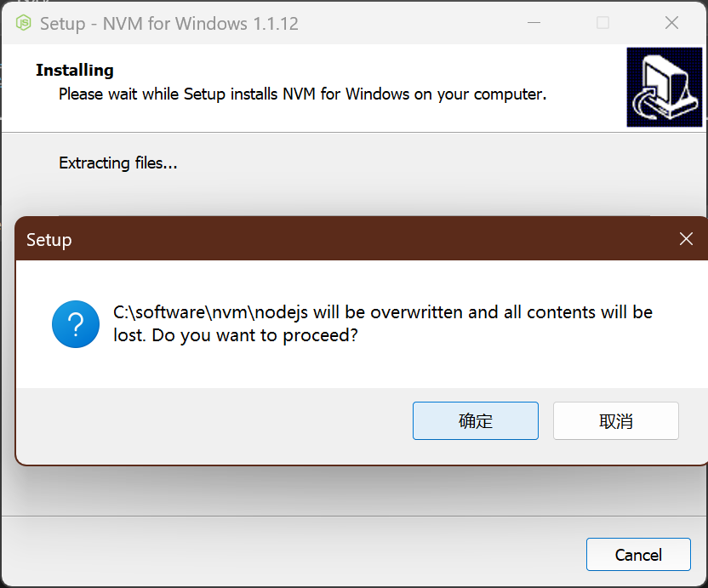
Task: Click the NVM Node.js logo in title bar
Action: [23, 23]
